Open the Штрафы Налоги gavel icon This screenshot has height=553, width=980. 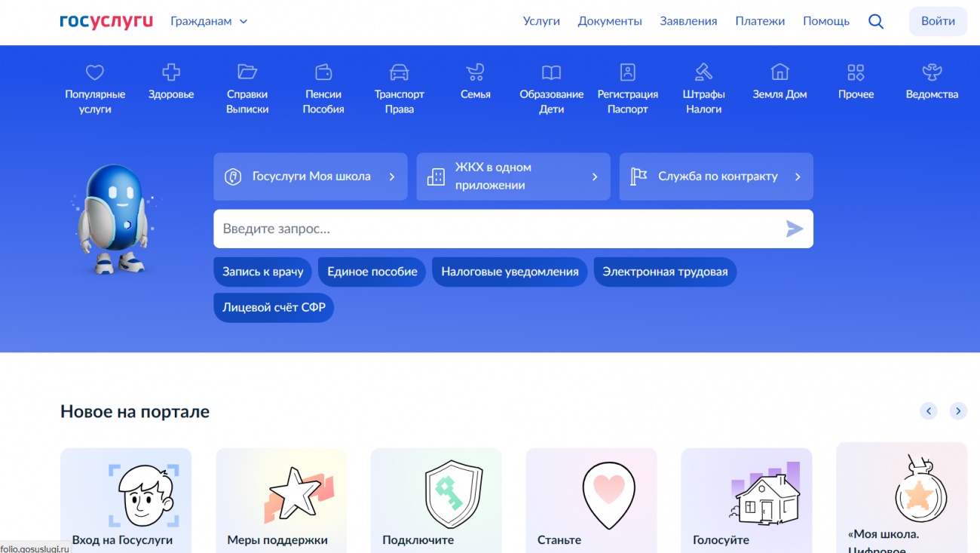703,72
